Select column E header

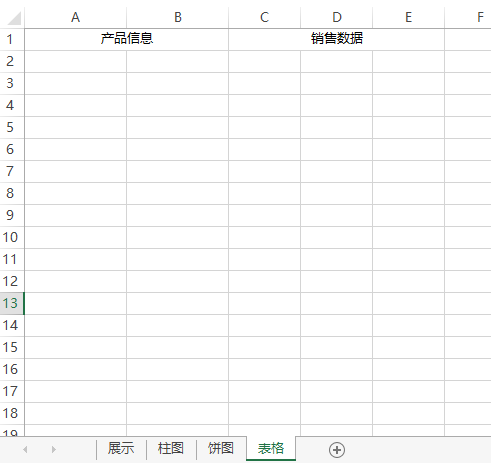coord(409,17)
